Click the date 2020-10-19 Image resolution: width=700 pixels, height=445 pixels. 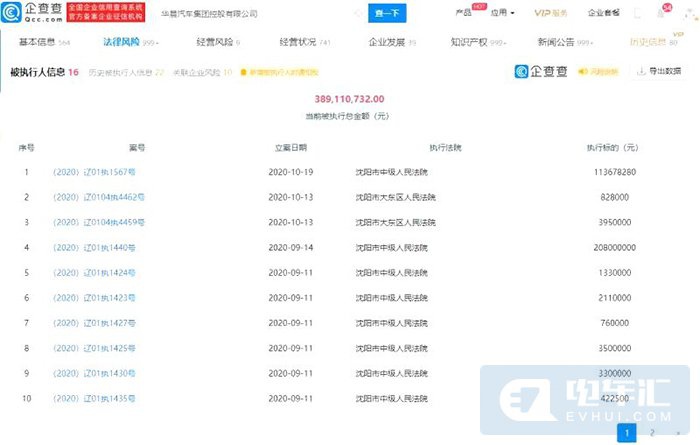(x=291, y=172)
